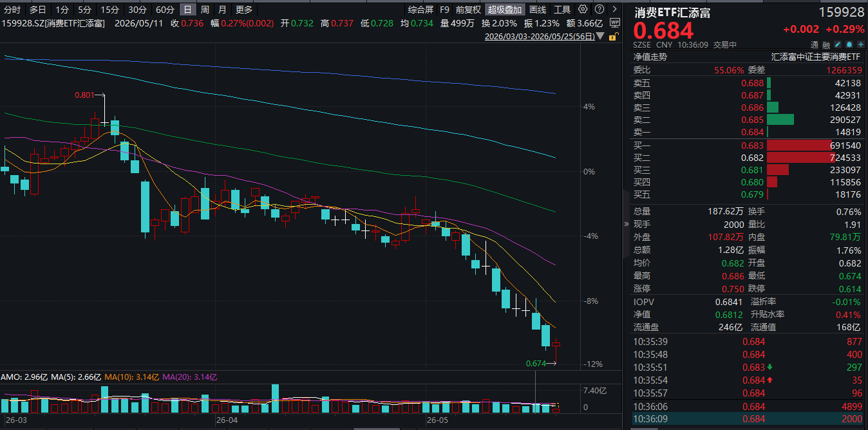Activate the 画线 drawing tool
This screenshot has width=868, height=430.
tap(538, 10)
